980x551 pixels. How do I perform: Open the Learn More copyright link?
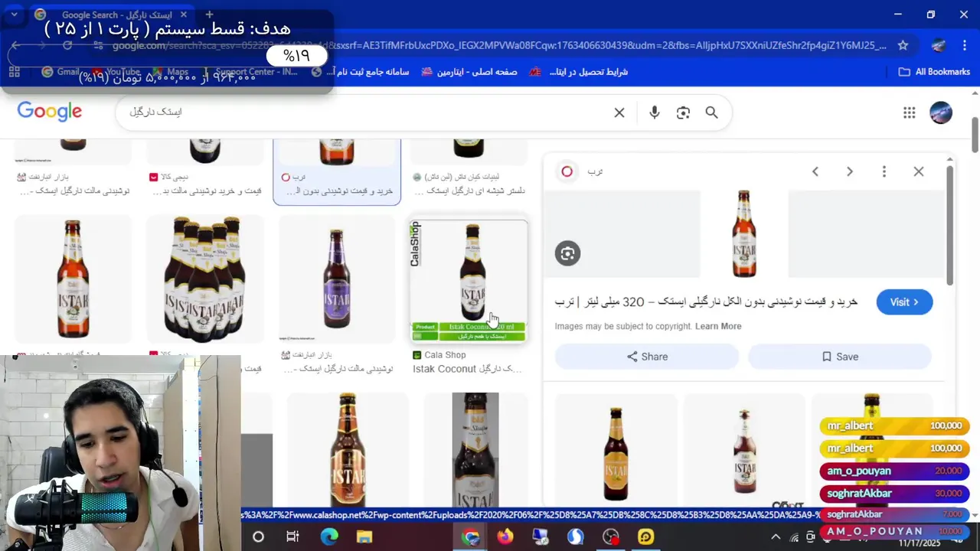point(718,326)
